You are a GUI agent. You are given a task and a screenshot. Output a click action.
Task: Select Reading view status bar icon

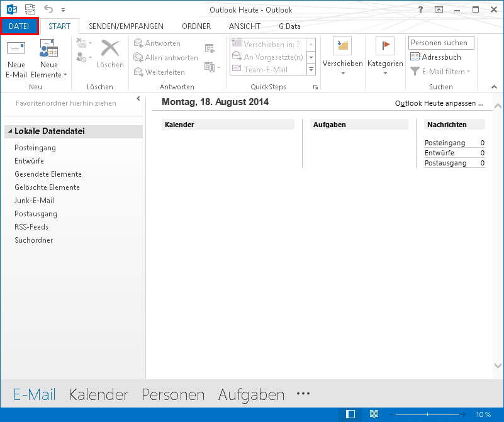coord(374,414)
